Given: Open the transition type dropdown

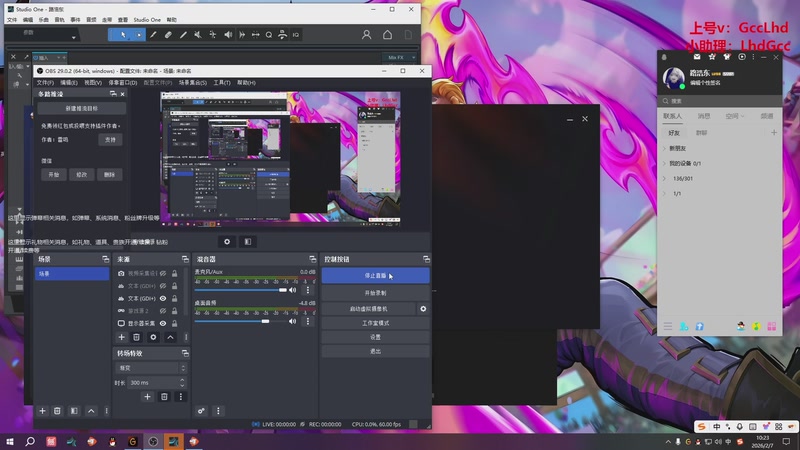Looking at the screenshot, I should (x=152, y=368).
